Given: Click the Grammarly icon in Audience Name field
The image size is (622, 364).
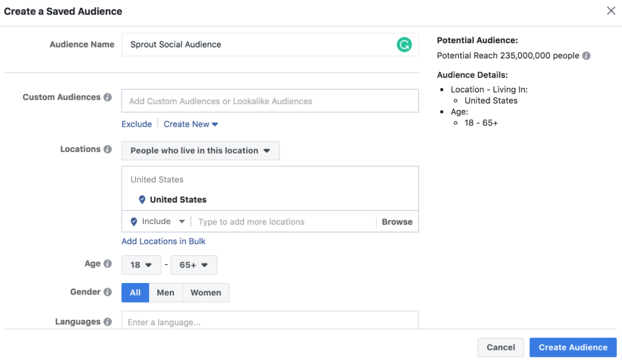Looking at the screenshot, I should [404, 44].
